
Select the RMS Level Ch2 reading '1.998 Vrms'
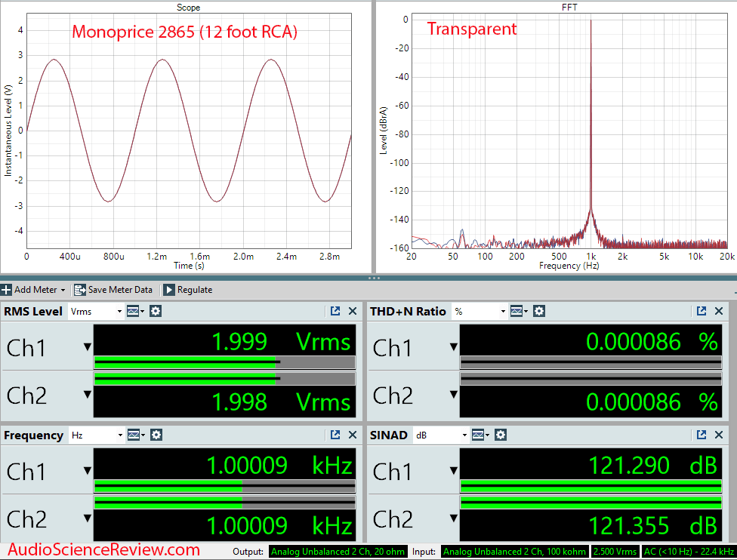(x=281, y=402)
